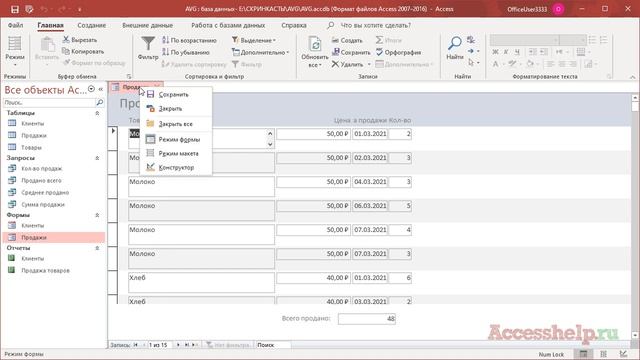
Task: Toggle Underline (Ч) formatting
Action: pyautogui.click(x=517, y=52)
